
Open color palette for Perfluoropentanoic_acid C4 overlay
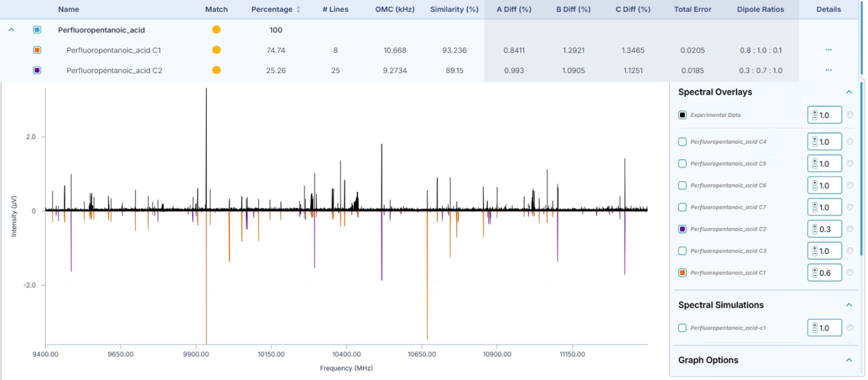850,141
